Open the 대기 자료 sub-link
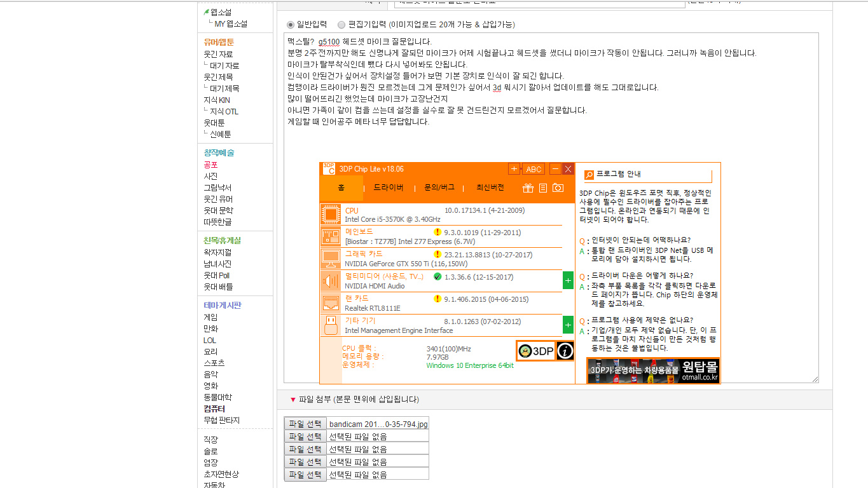This screenshot has height=488, width=868. pyautogui.click(x=224, y=66)
